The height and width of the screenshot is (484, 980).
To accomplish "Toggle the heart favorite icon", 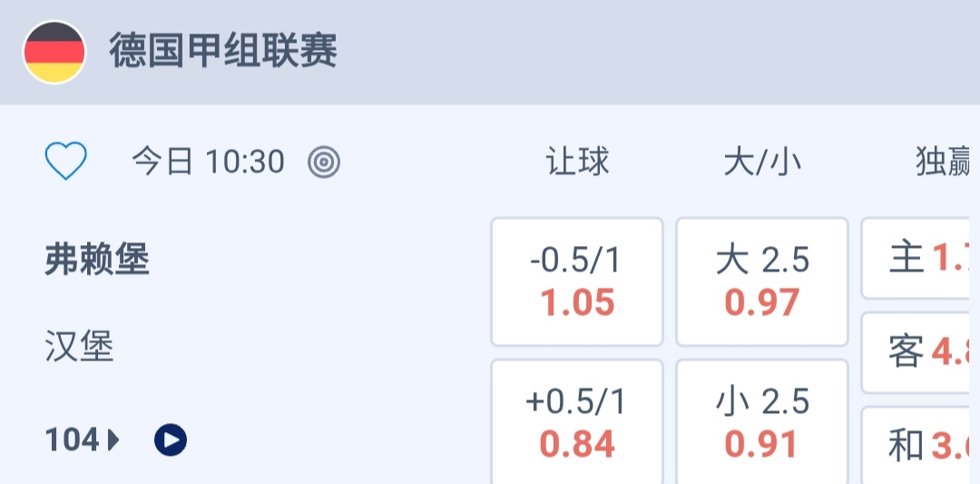I will point(66,163).
